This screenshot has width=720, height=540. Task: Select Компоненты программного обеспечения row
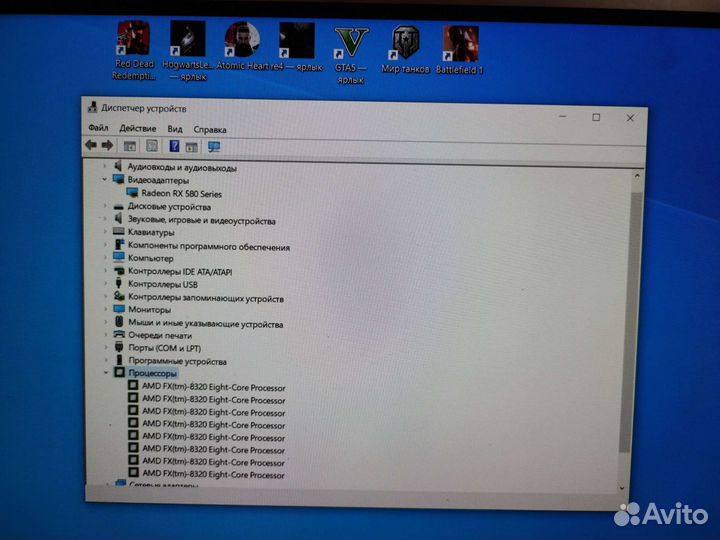tap(209, 247)
